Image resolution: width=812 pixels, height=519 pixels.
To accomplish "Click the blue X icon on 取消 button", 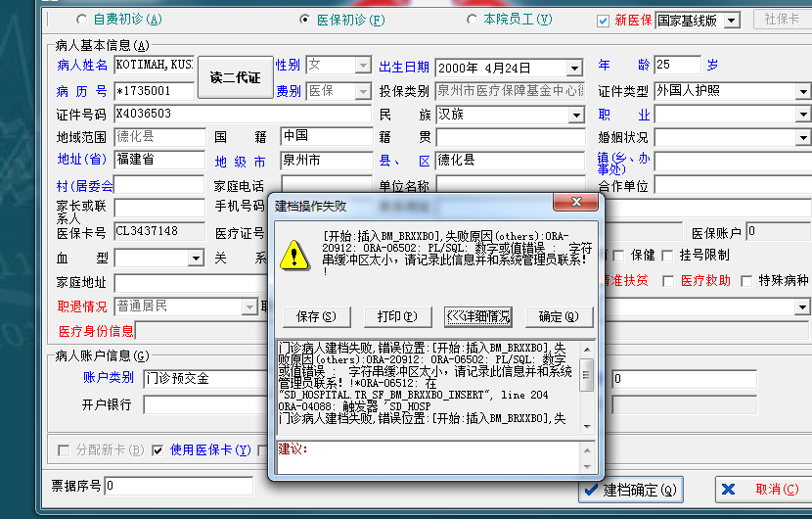I will point(728,489).
